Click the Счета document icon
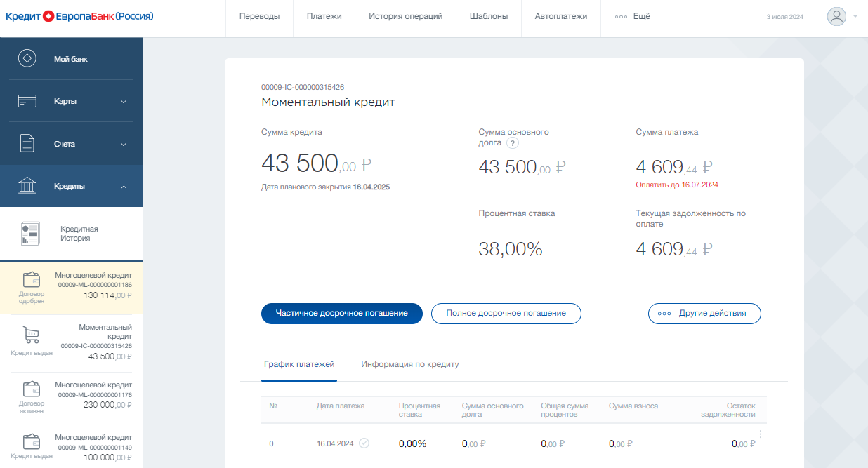Screen dimensions: 868x468 [x=27, y=144]
